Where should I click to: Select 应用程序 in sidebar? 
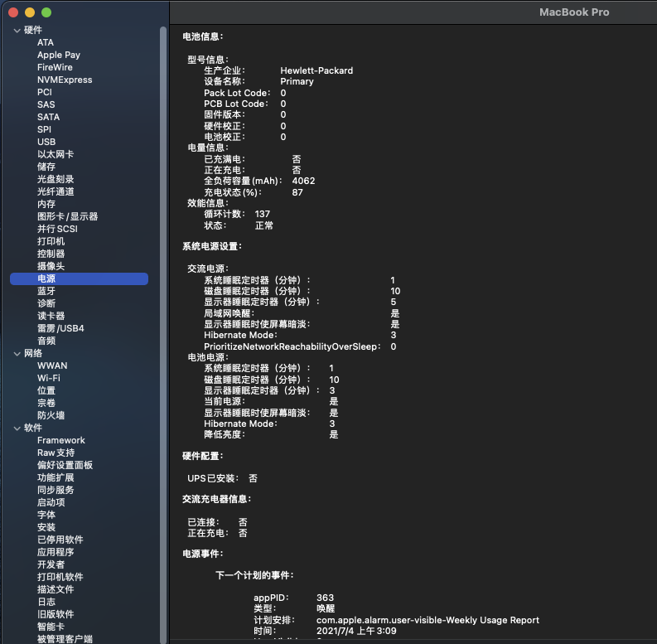[56, 553]
